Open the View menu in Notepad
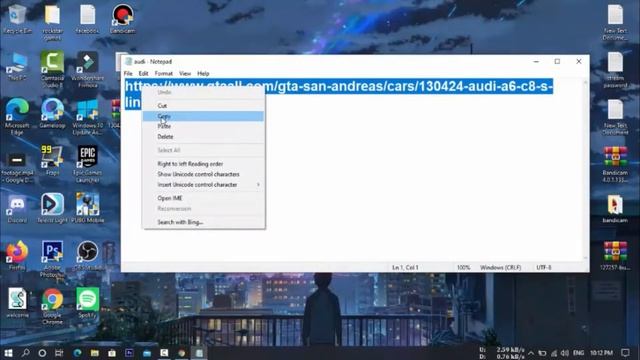This screenshot has height=360, width=640. (185, 73)
